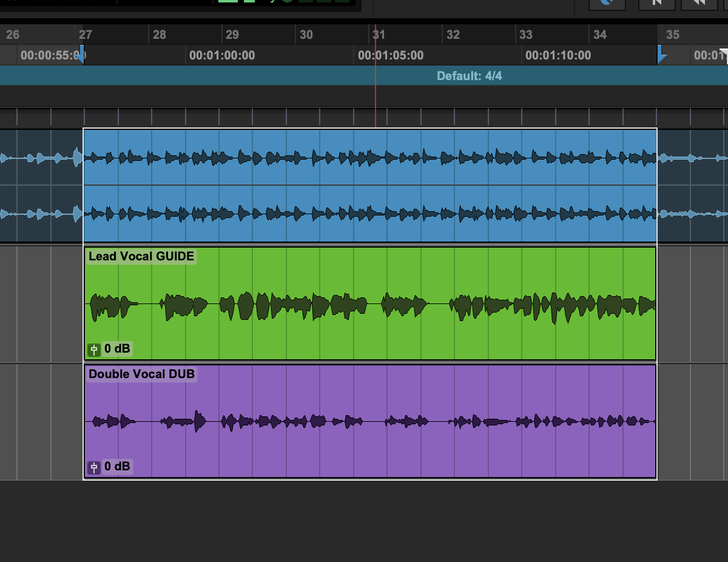Click timecode 00:01:00:00 on the timecode ruler

click(x=222, y=56)
